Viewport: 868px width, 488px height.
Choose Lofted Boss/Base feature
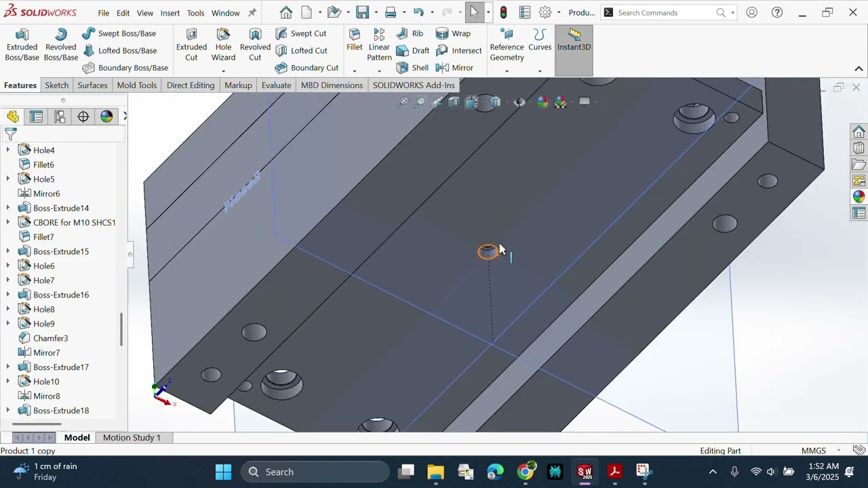click(119, 50)
